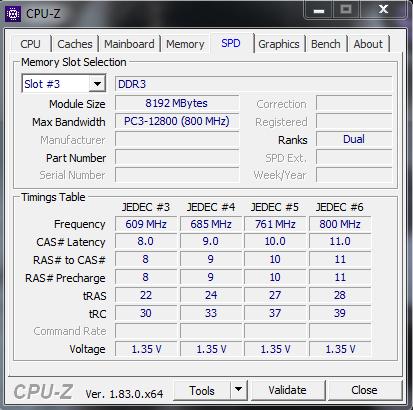Click the Slot #3 selection box

pos(64,84)
